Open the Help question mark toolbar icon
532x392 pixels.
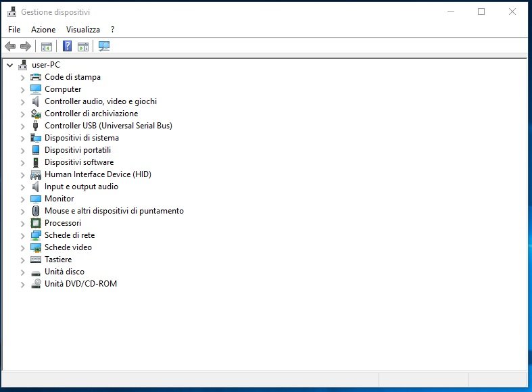tap(67, 46)
